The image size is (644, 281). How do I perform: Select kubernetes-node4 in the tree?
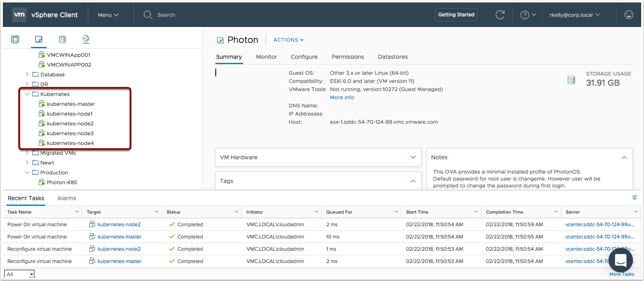coord(70,143)
